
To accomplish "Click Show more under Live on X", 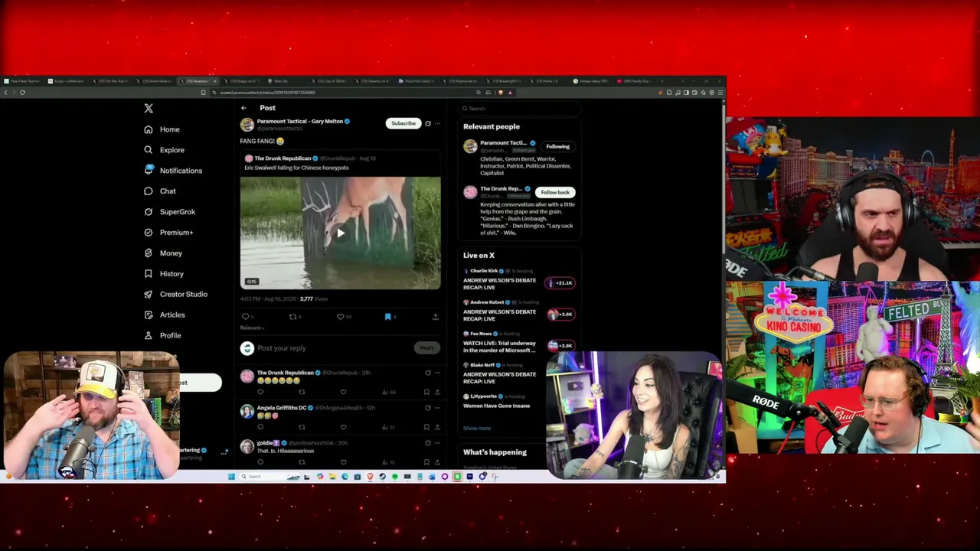I will point(477,429).
